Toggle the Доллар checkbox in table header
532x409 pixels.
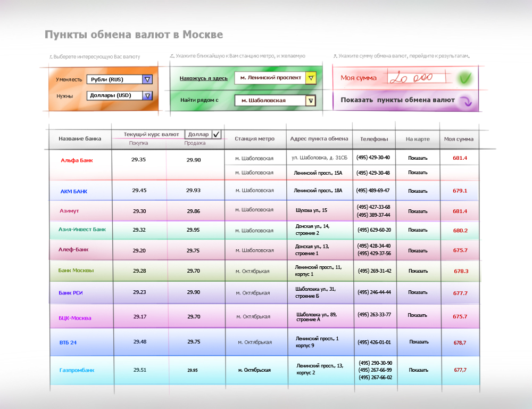click(216, 135)
